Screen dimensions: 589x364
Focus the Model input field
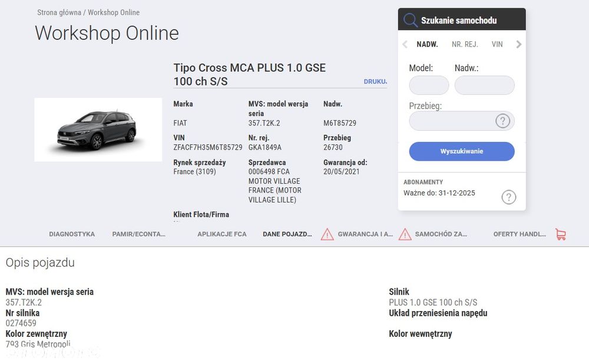(429, 85)
